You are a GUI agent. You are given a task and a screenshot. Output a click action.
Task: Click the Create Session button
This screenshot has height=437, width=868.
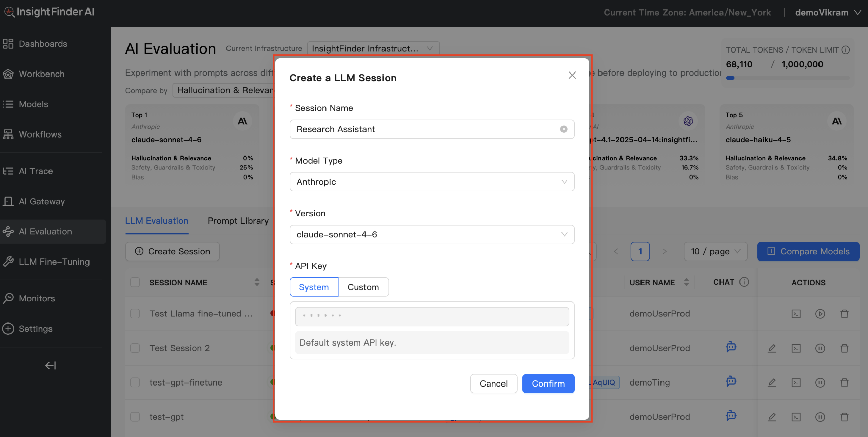[173, 251]
